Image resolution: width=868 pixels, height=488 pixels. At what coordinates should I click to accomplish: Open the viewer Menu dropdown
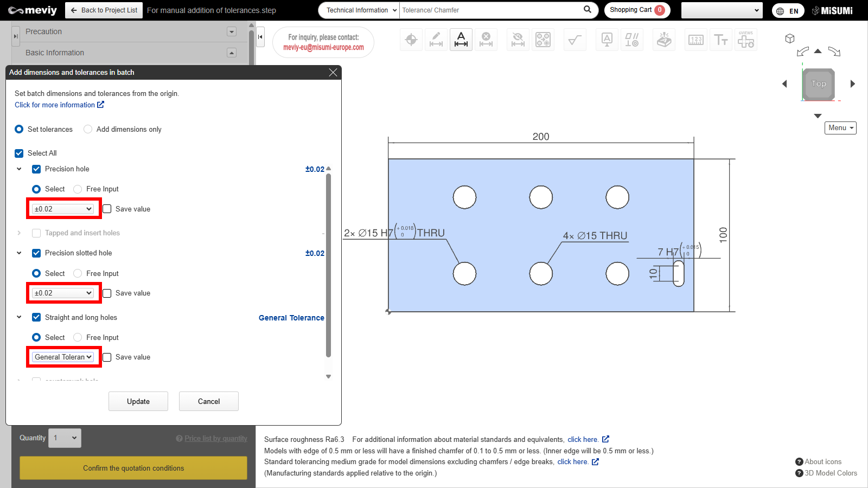[x=840, y=128]
